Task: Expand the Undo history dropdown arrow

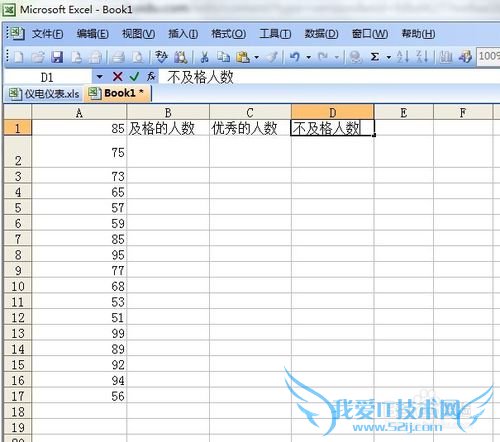Action: tap(309, 57)
